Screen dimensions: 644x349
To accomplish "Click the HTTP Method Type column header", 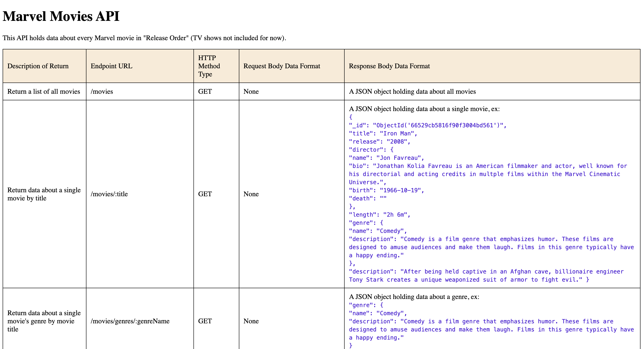I will click(209, 66).
